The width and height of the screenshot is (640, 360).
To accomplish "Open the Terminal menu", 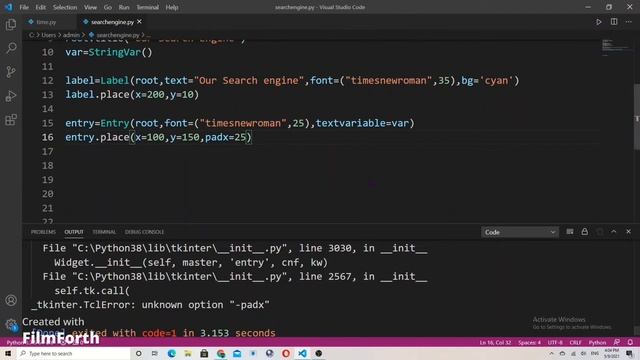I will [x=147, y=7].
